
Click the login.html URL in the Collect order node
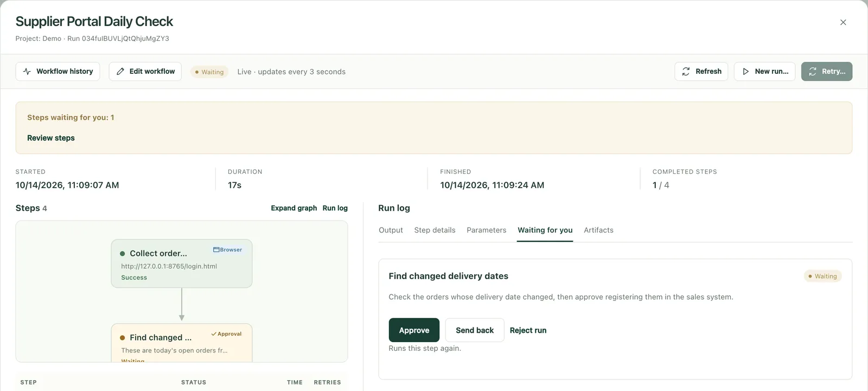(x=169, y=266)
